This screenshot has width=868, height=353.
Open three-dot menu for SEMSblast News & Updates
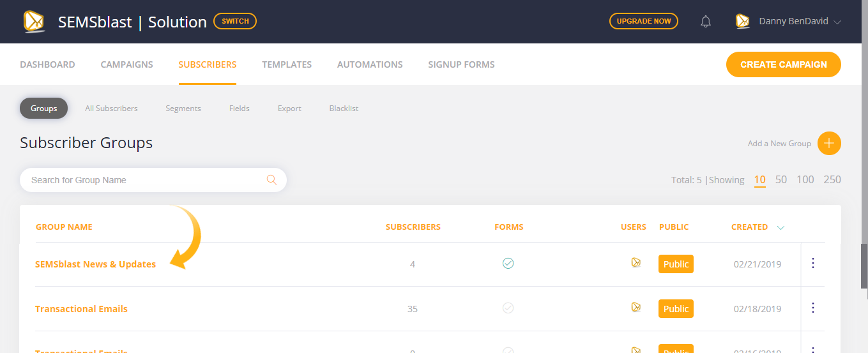(x=813, y=263)
